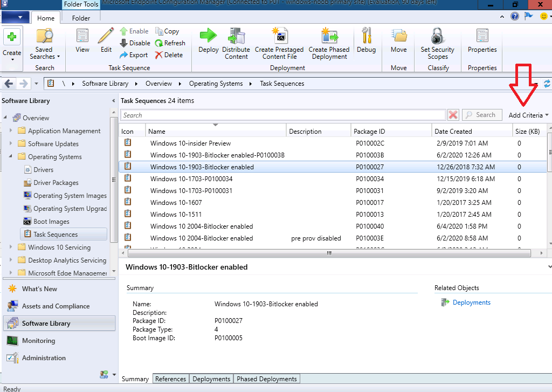This screenshot has height=392, width=552.
Task: Open the help question mark icon
Action: [515, 16]
